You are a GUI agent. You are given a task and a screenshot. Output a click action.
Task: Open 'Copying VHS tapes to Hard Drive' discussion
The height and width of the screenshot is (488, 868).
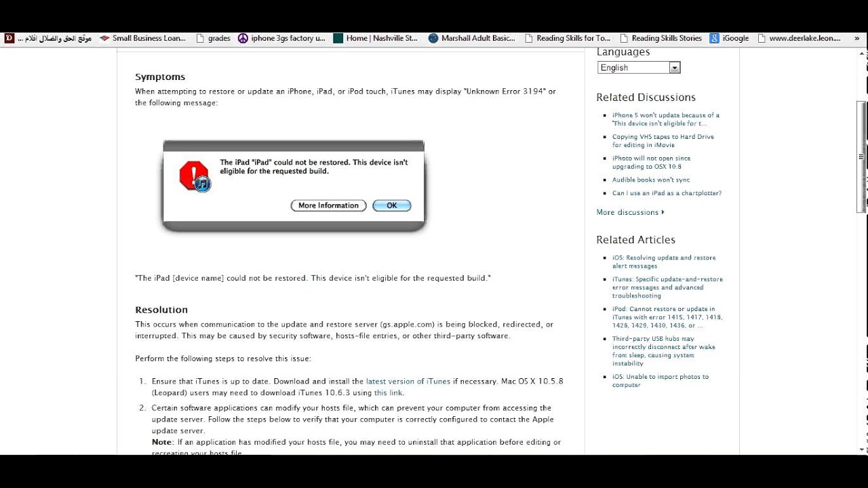point(663,141)
